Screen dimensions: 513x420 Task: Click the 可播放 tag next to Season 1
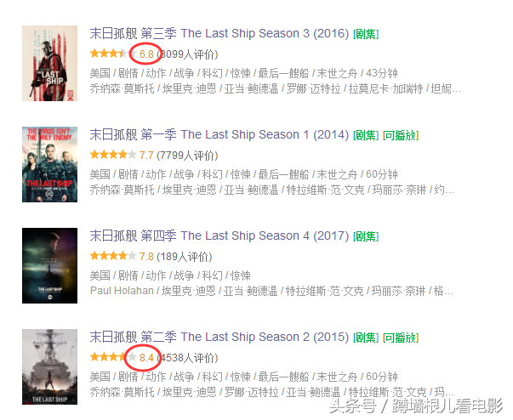tap(401, 135)
